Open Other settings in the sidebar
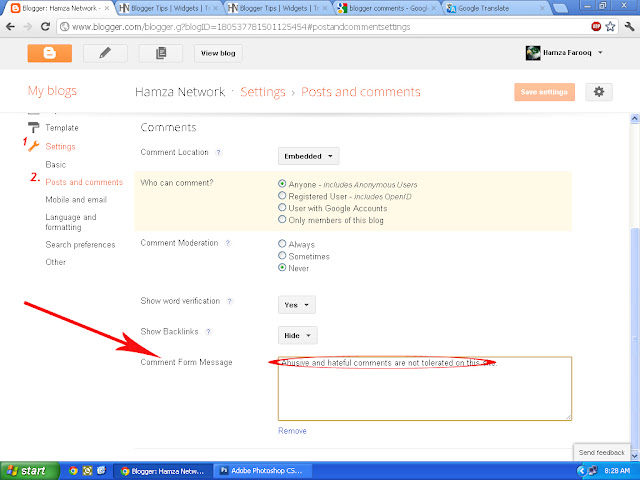This screenshot has width=640, height=480. (56, 262)
